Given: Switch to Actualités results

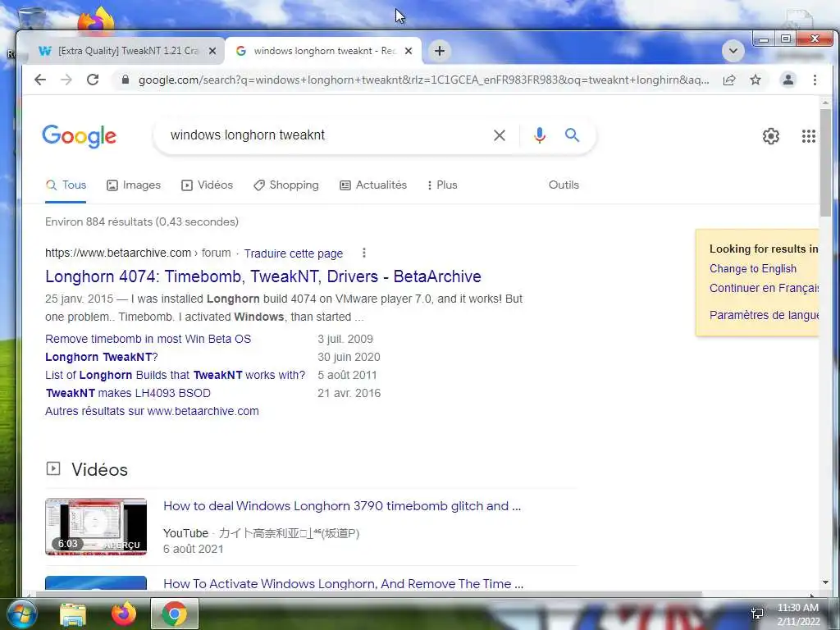Looking at the screenshot, I should pyautogui.click(x=373, y=185).
